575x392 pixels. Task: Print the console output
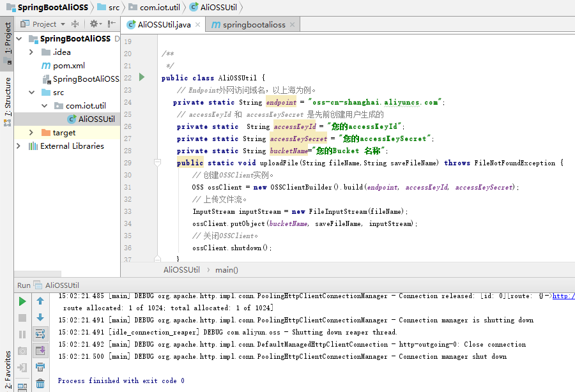click(40, 366)
